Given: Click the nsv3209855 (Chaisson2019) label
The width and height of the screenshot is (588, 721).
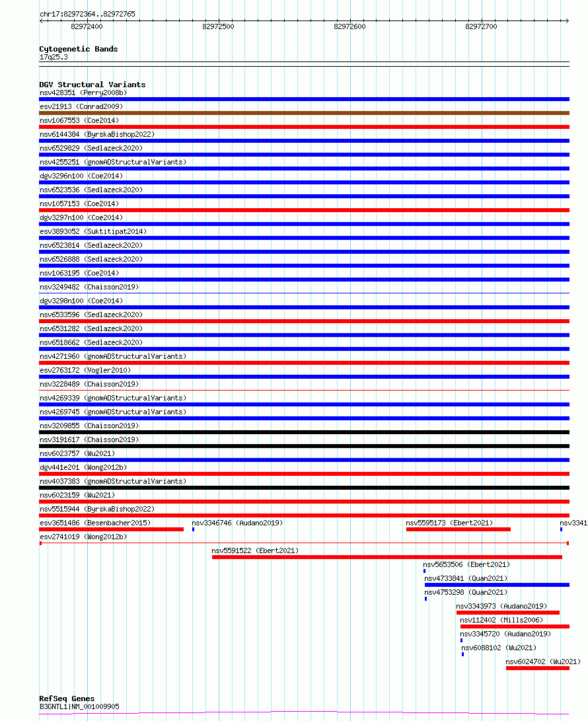Looking at the screenshot, I should (x=89, y=426).
